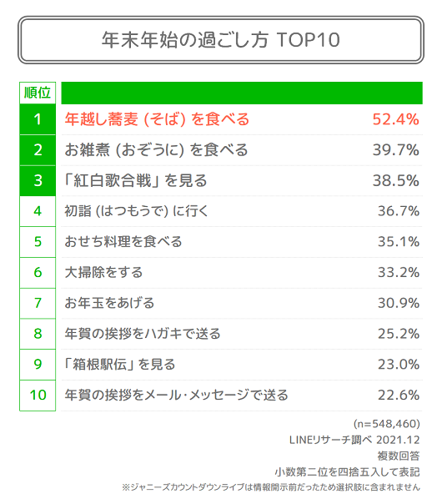
Task: Click the 年末年始の過ごし方 TOP10 title
Action: pos(221,40)
